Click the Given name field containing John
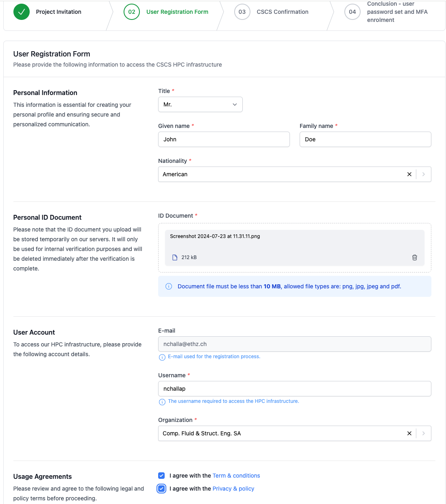 [224, 139]
